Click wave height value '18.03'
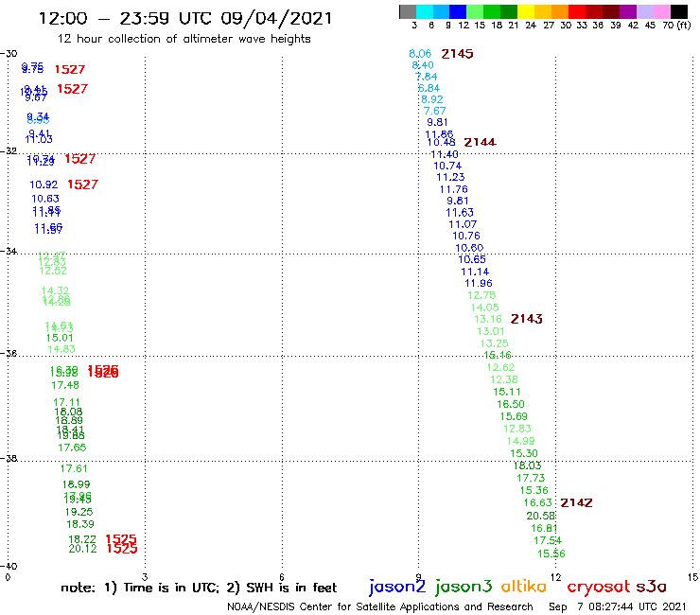 tap(528, 466)
